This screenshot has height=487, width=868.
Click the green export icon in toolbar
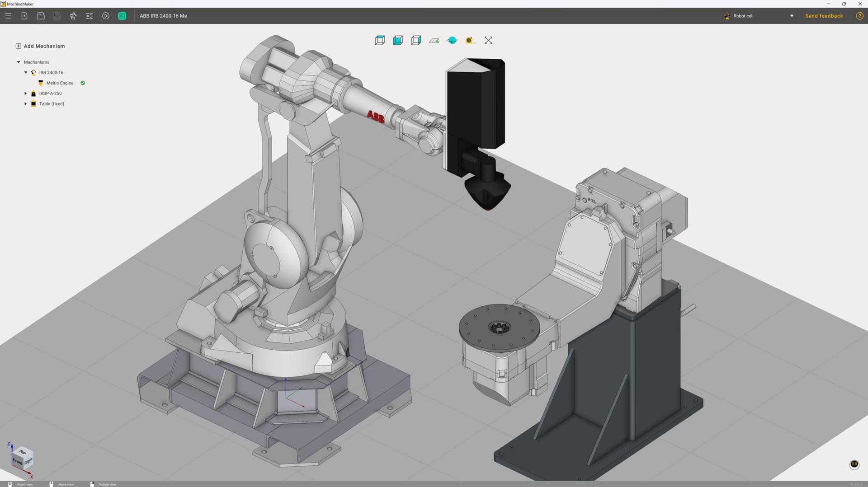pyautogui.click(x=122, y=16)
